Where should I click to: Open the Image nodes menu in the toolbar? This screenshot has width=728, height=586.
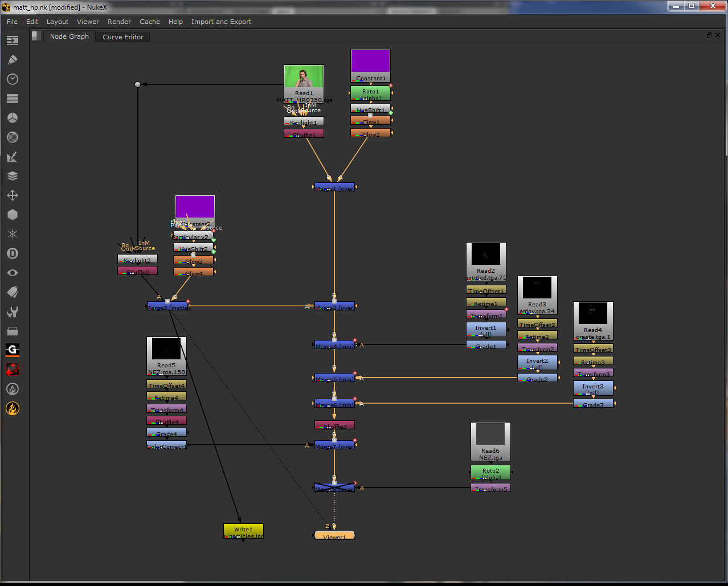(x=12, y=40)
